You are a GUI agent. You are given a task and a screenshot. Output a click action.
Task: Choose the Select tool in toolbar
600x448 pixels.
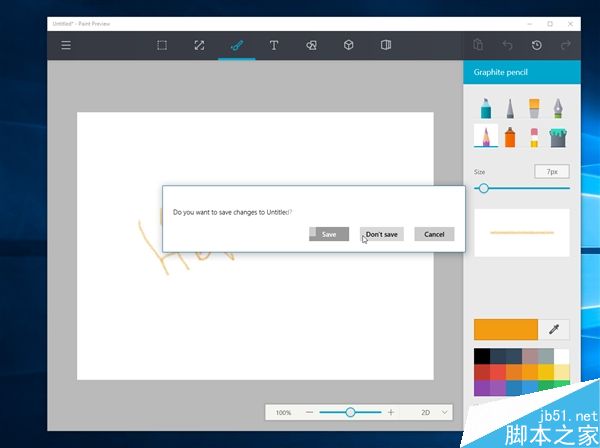162,46
